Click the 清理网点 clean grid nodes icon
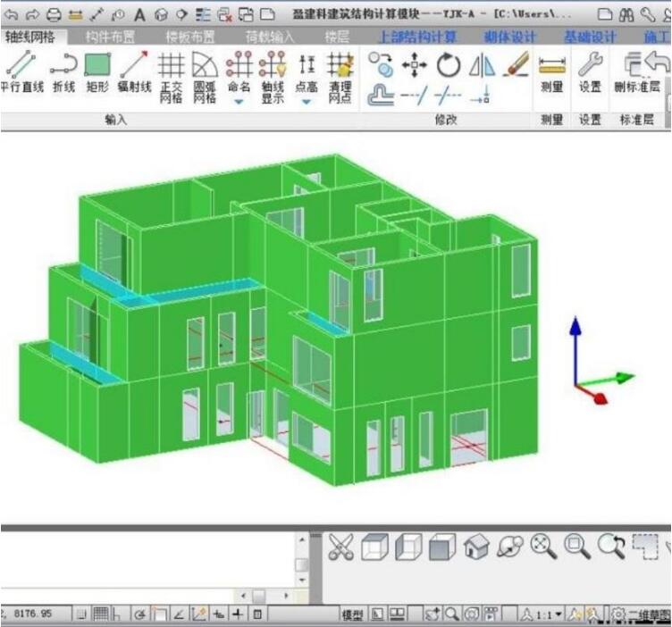Viewport: 672px width, 627px height. click(340, 76)
